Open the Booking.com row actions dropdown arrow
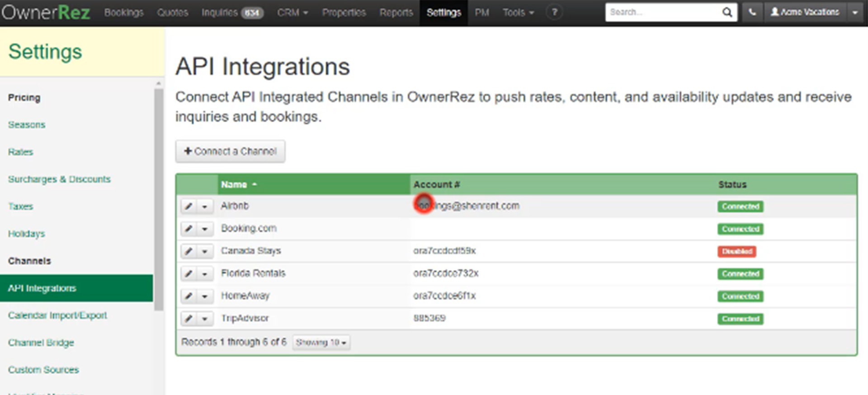Viewport: 868px width, 395px height. (x=205, y=229)
